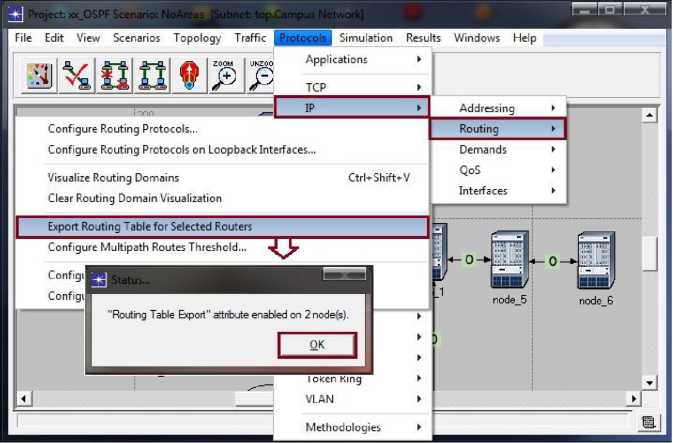Click the message log icon in status bar

click(x=648, y=422)
